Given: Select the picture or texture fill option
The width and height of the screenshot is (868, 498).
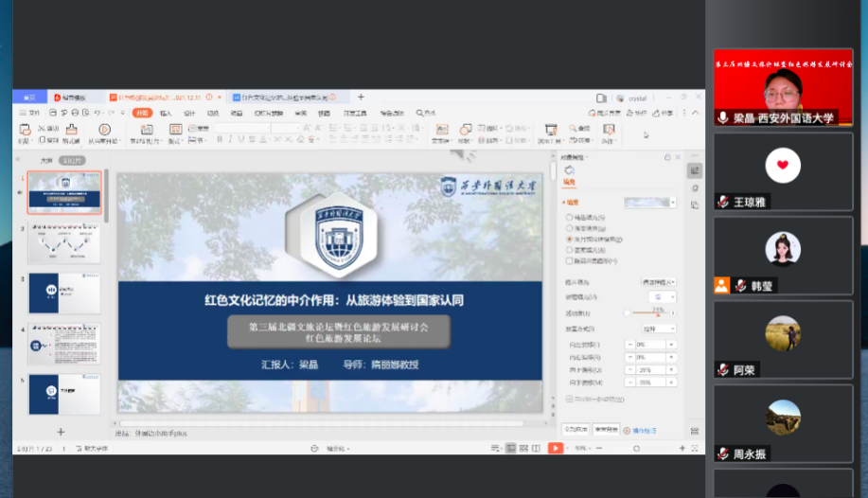Looking at the screenshot, I should (x=569, y=240).
